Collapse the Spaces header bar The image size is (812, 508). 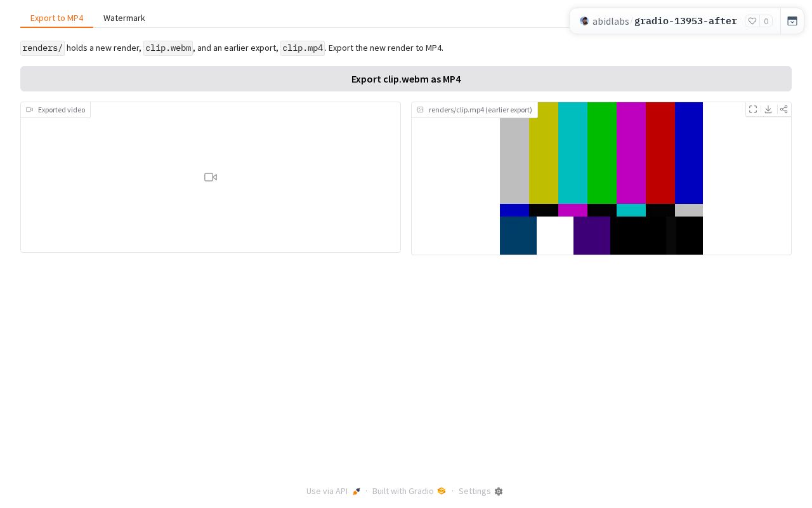[x=792, y=21]
